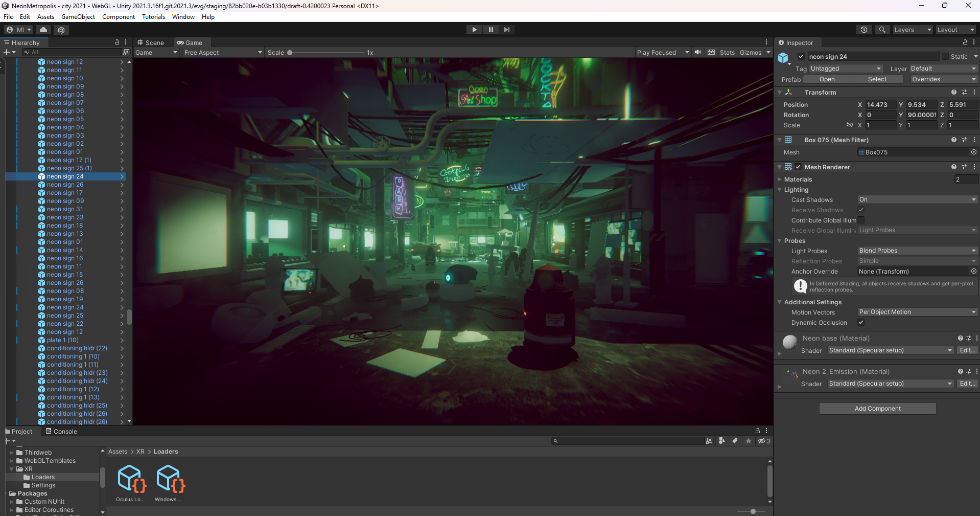Open the Free Aspect dropdown
The width and height of the screenshot is (980, 516).
[x=223, y=52]
